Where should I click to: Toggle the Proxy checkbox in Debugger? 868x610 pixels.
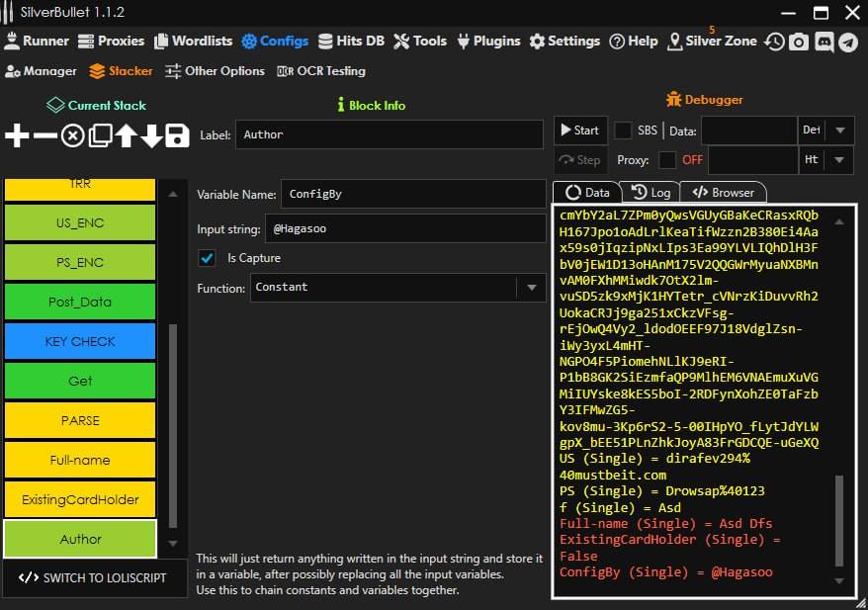tap(668, 160)
